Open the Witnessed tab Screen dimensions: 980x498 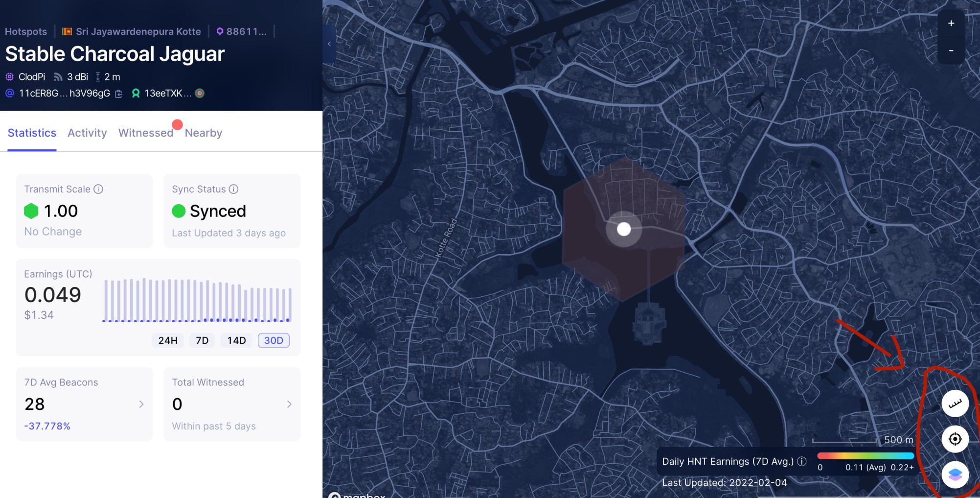(146, 133)
